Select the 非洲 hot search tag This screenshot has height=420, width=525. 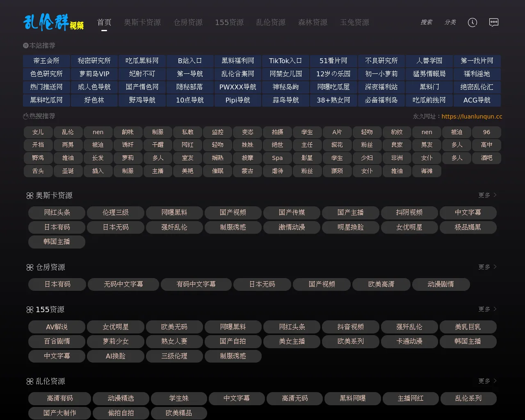pos(397,158)
